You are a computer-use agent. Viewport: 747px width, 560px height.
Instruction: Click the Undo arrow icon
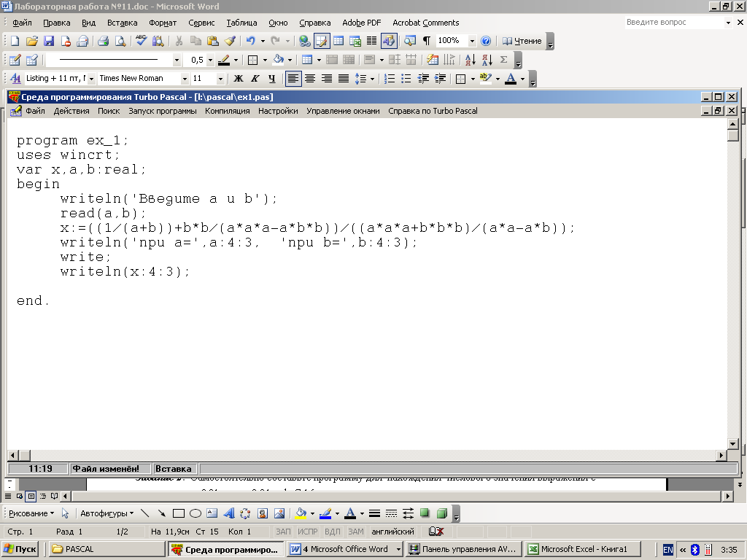coord(251,41)
